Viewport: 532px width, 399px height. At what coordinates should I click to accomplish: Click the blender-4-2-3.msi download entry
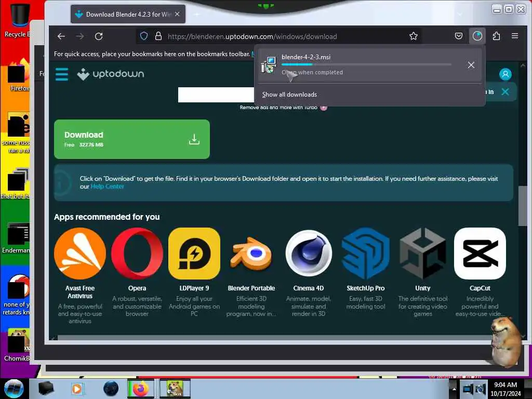[x=370, y=65]
